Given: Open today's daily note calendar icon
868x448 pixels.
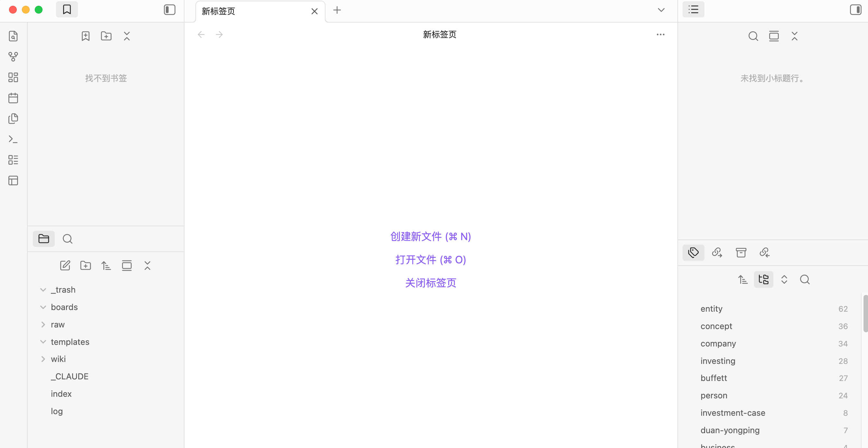Looking at the screenshot, I should pyautogui.click(x=13, y=98).
